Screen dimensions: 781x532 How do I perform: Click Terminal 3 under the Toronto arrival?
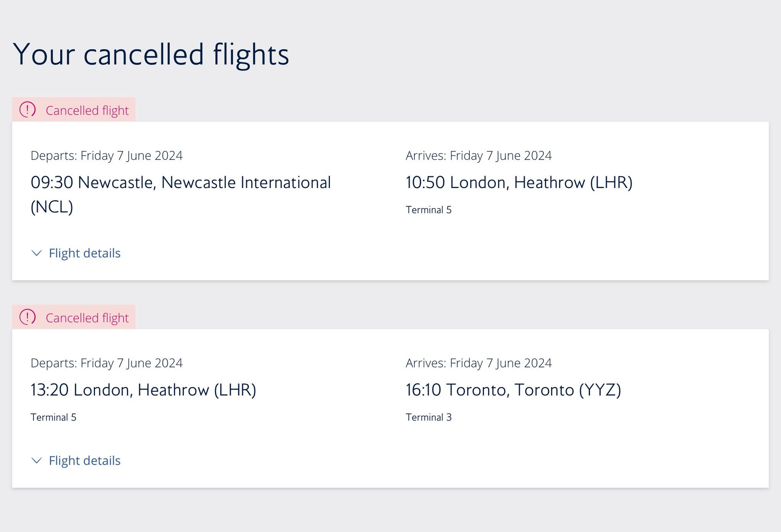[x=428, y=417]
